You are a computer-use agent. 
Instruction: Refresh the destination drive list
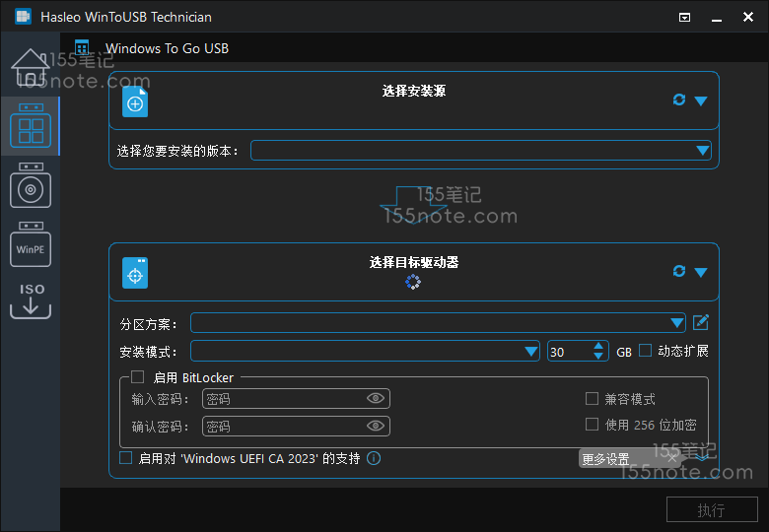pyautogui.click(x=678, y=271)
